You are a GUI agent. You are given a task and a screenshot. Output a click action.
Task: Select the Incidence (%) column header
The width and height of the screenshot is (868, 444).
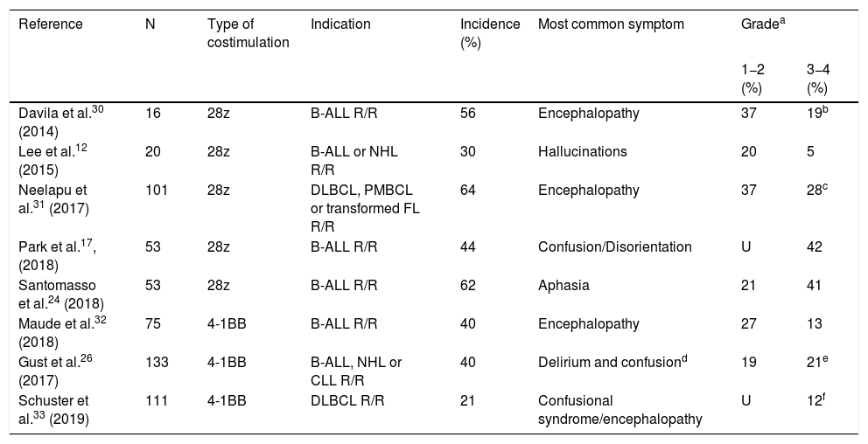point(489,33)
